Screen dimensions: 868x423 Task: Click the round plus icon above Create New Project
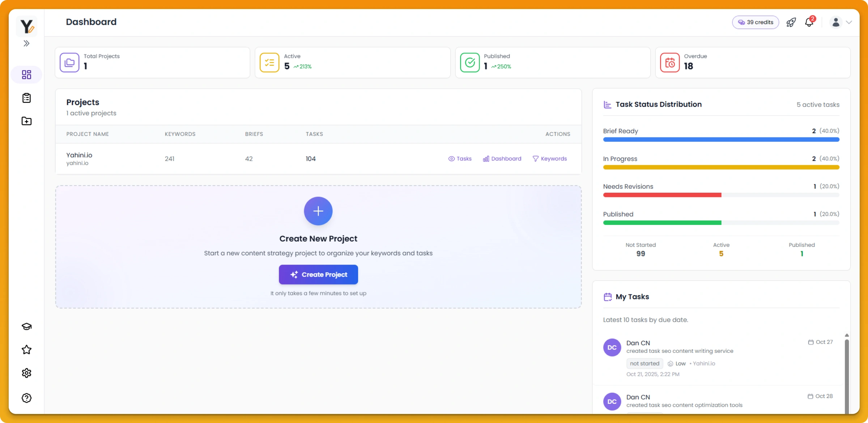(x=318, y=211)
